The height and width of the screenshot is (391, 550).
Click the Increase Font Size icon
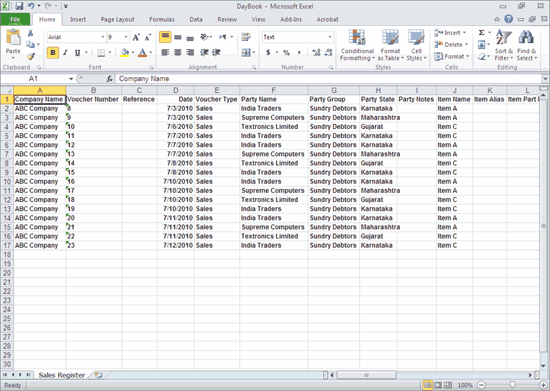tap(136, 37)
